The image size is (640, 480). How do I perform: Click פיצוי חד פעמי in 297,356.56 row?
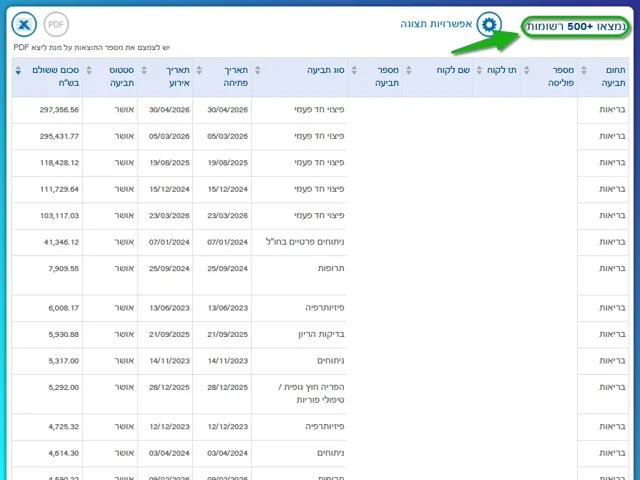pos(319,110)
